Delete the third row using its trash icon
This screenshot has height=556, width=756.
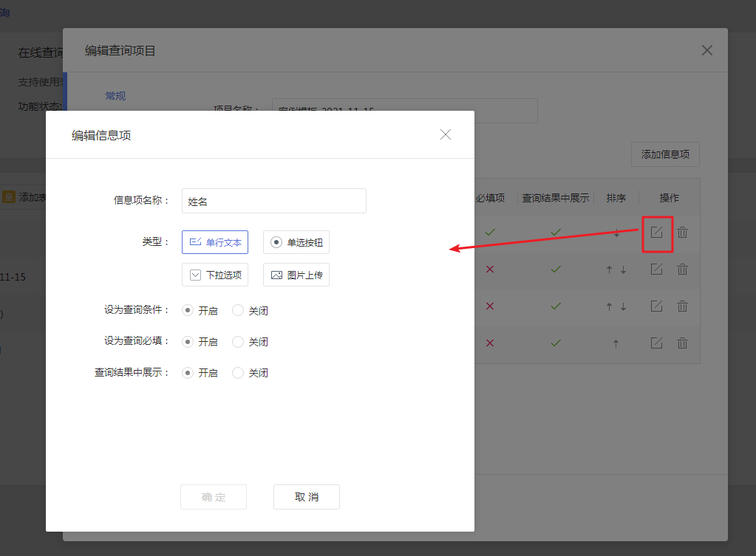(x=682, y=306)
